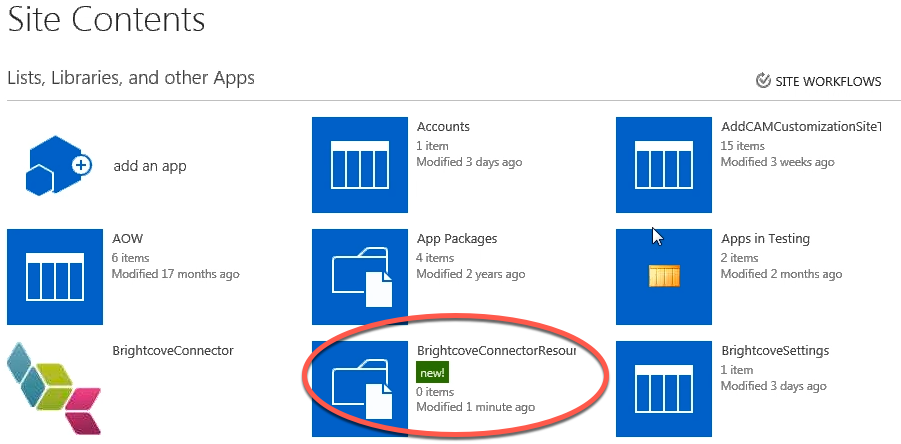
Task: Click the BrightcoveConnectorResources library tile icon
Action: pyautogui.click(x=360, y=390)
